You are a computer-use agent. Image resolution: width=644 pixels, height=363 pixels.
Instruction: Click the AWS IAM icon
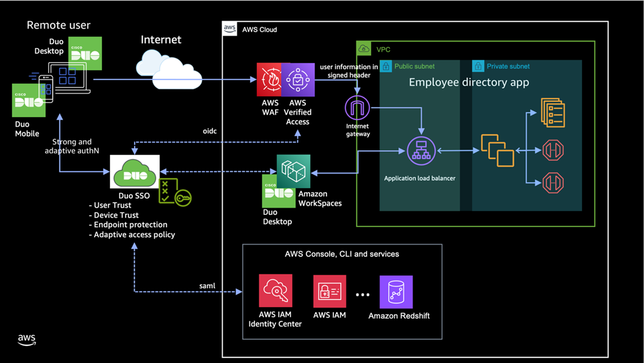pyautogui.click(x=330, y=291)
